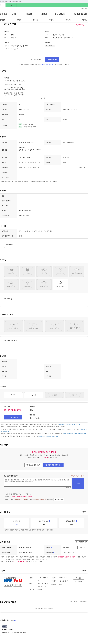Click the top 고용24 입사지원 button
Screen dimensions: 88x644
pos(52,60)
